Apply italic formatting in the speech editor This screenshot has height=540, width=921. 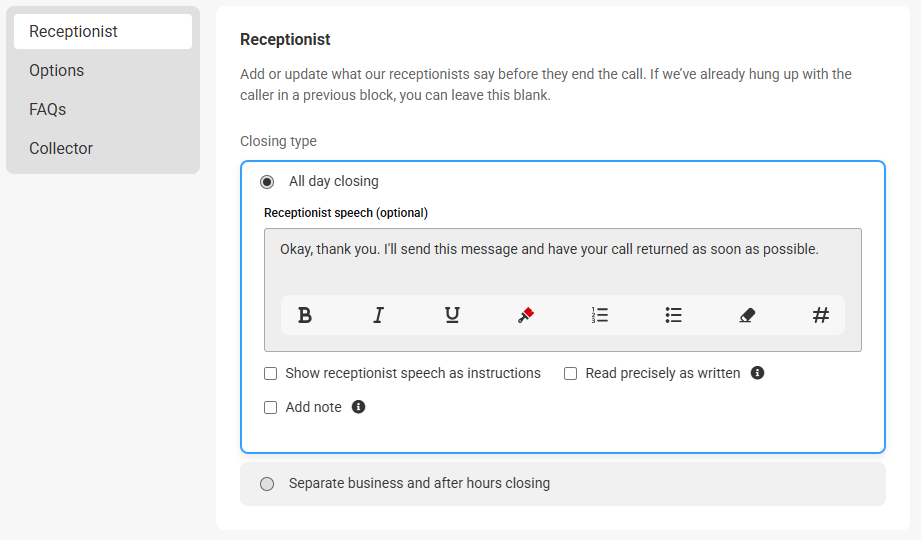click(x=378, y=316)
